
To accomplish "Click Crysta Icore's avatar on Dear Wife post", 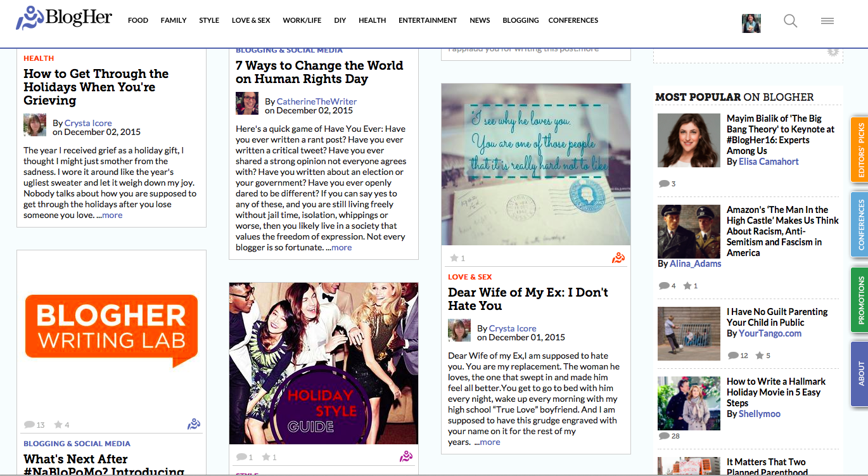I will 459,330.
